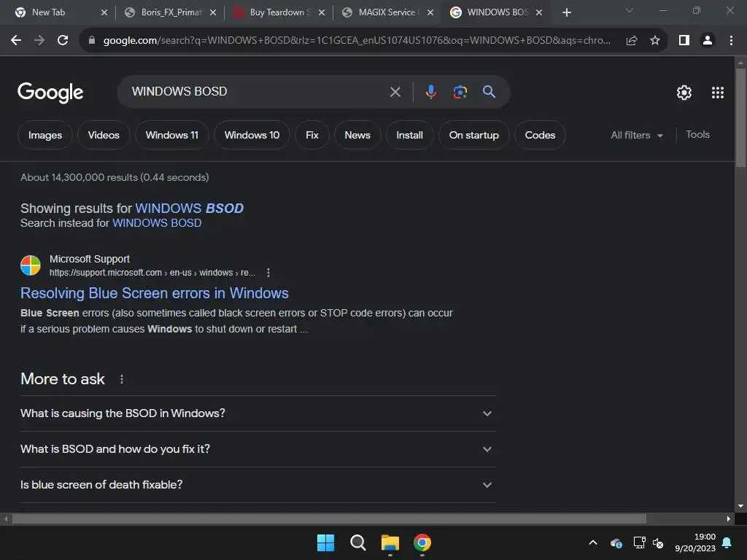Viewport: 747px width, 560px height.
Task: Click the forward navigation arrow
Action: 39,41
